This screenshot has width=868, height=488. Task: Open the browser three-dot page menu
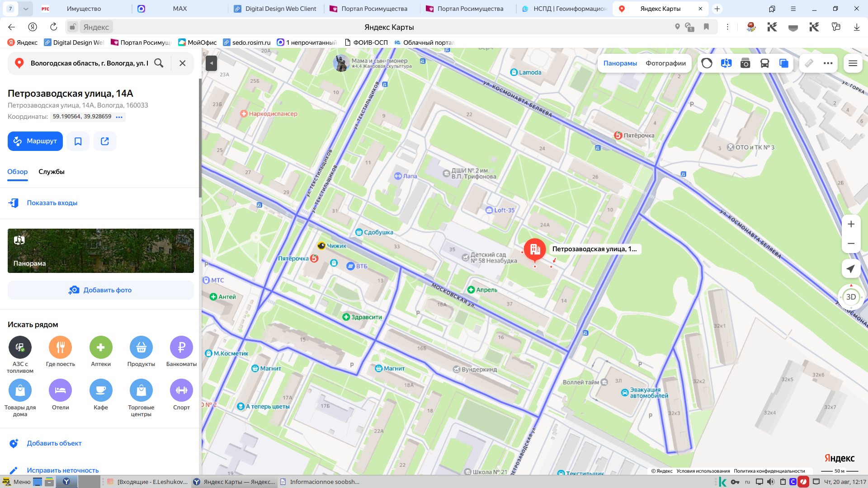pyautogui.click(x=727, y=27)
